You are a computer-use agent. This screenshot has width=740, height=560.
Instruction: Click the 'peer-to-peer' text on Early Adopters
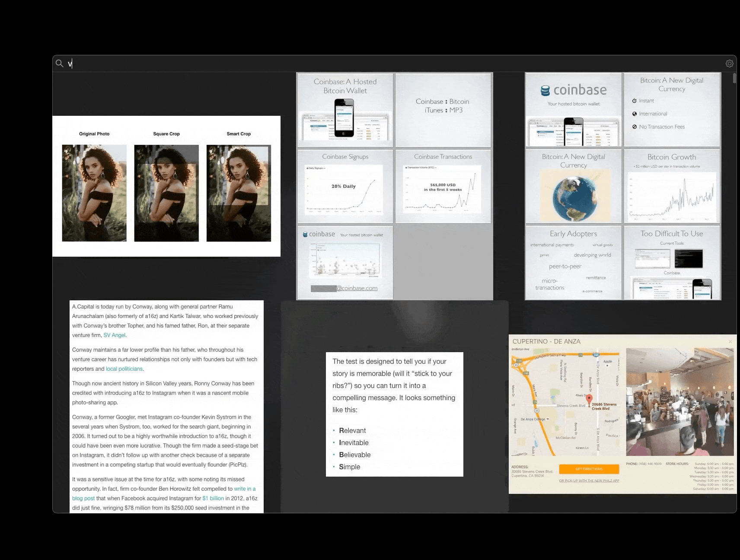[x=565, y=266]
